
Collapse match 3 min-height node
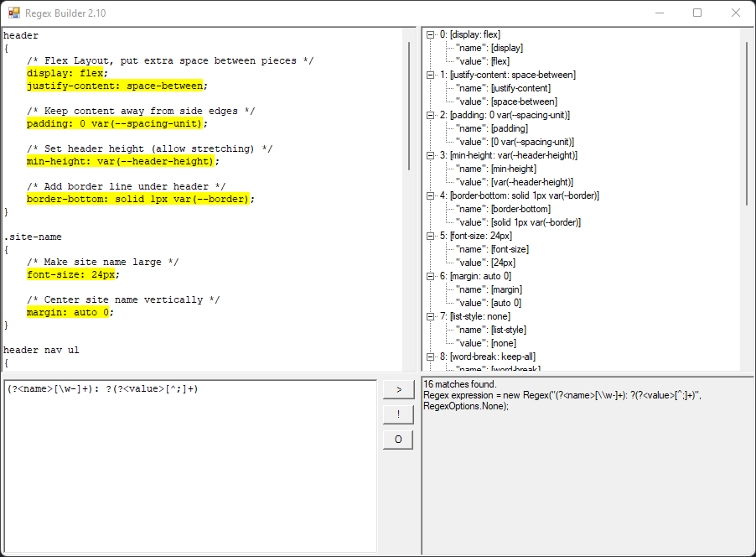click(431, 155)
